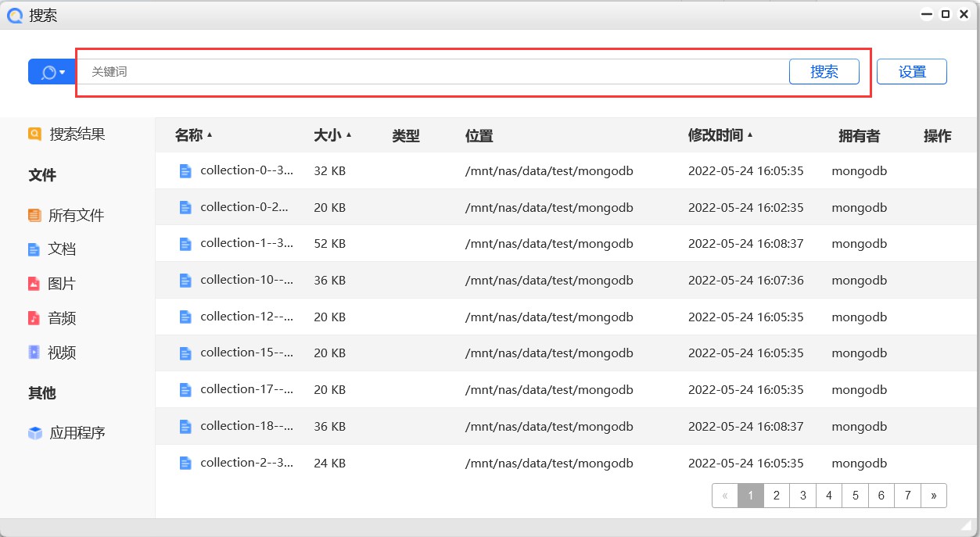The image size is (980, 537).
Task: Open the Documents category icon
Action: [x=34, y=249]
